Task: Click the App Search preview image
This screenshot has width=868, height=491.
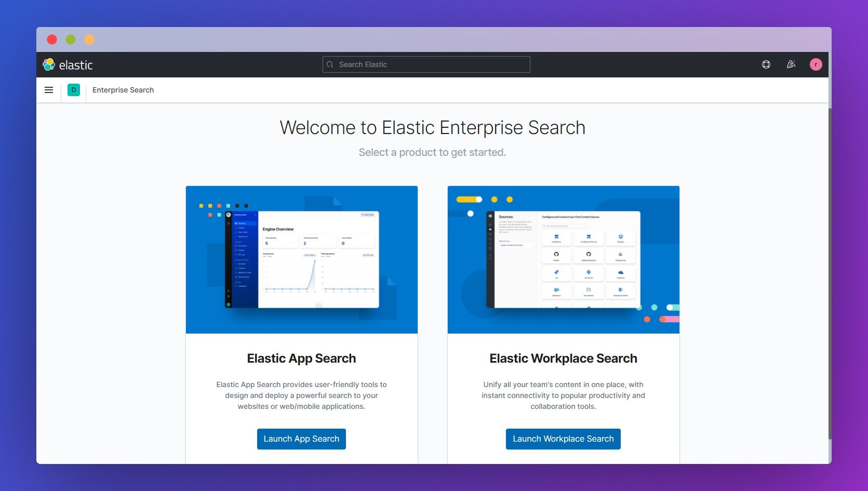Action: [x=302, y=260]
